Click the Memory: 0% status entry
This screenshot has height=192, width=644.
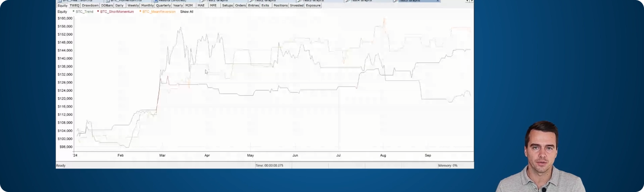click(x=448, y=165)
